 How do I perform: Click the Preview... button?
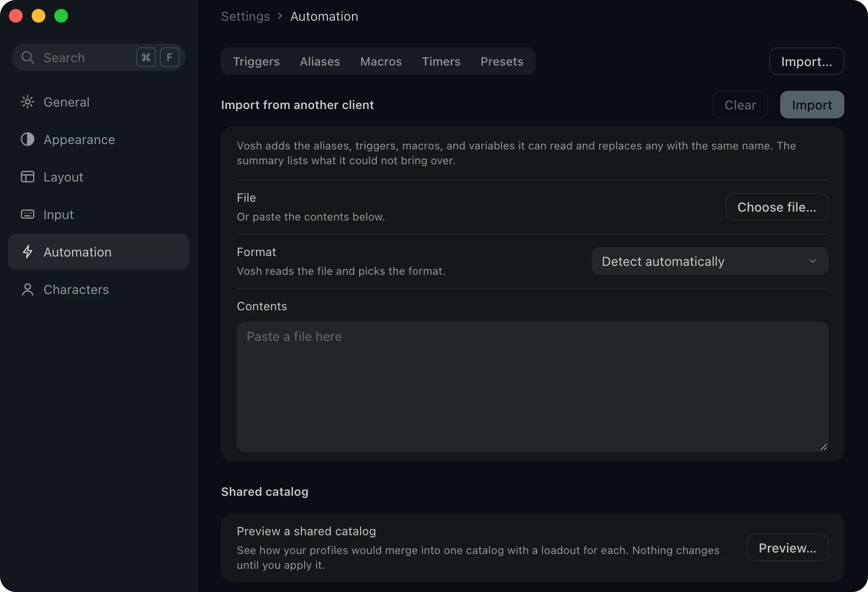pos(787,548)
